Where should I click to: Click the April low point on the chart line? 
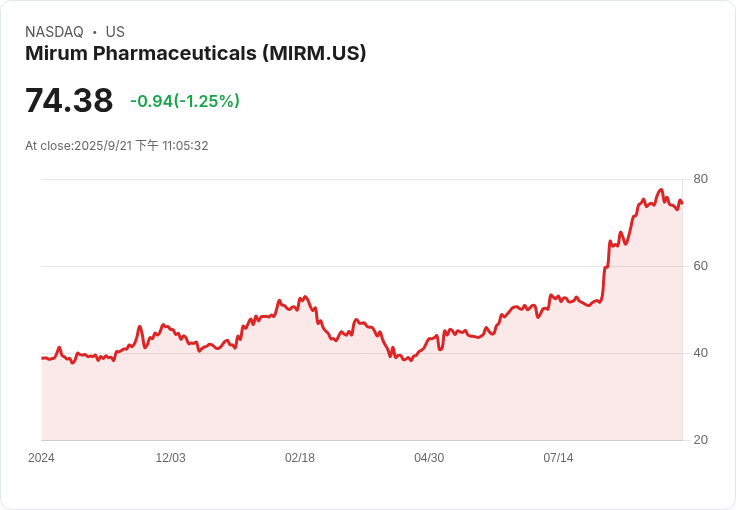[x=411, y=360]
